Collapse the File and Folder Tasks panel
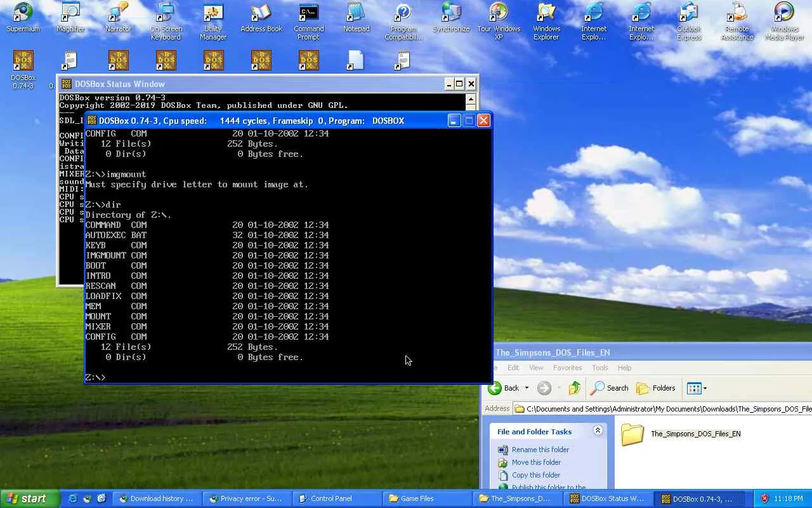 (x=598, y=431)
